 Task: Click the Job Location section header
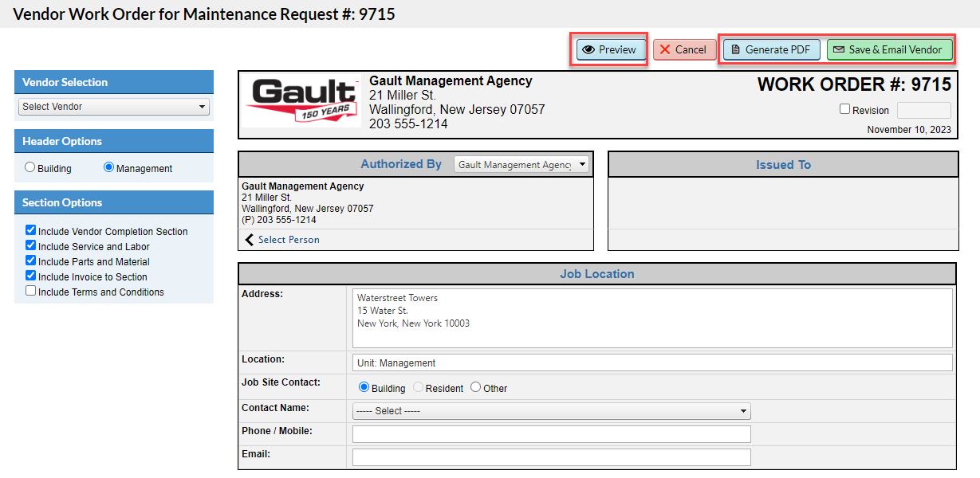tap(597, 274)
